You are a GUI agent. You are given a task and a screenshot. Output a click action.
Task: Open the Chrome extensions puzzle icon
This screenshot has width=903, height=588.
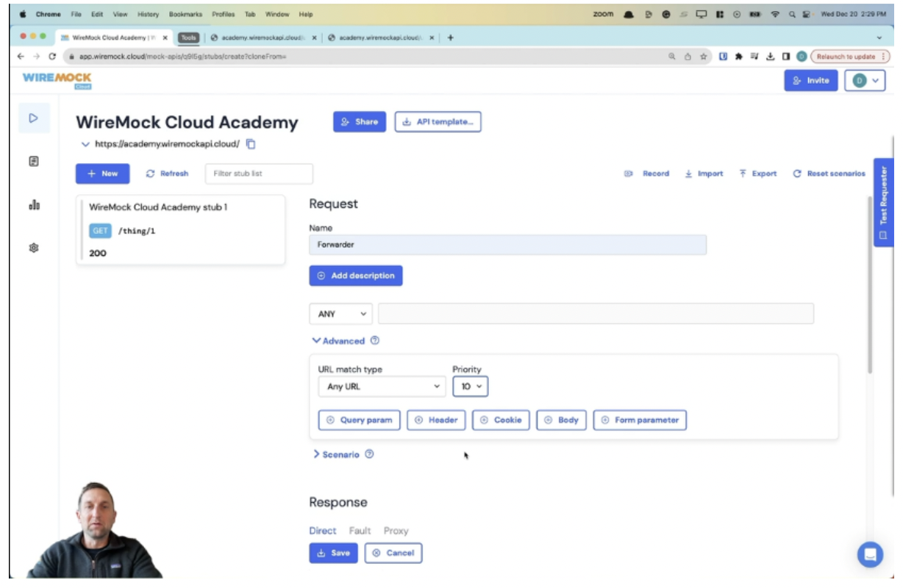click(739, 57)
